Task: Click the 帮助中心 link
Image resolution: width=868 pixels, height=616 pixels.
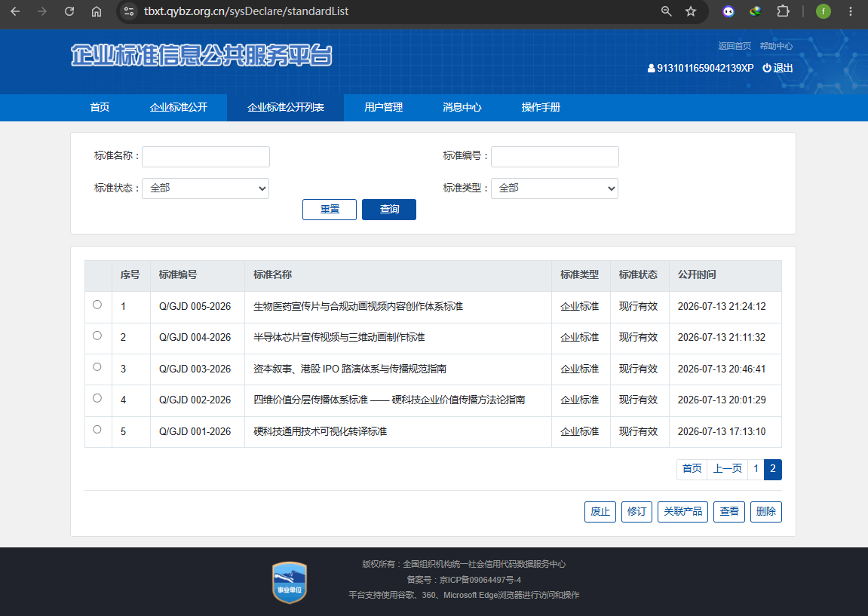Action: pyautogui.click(x=776, y=46)
